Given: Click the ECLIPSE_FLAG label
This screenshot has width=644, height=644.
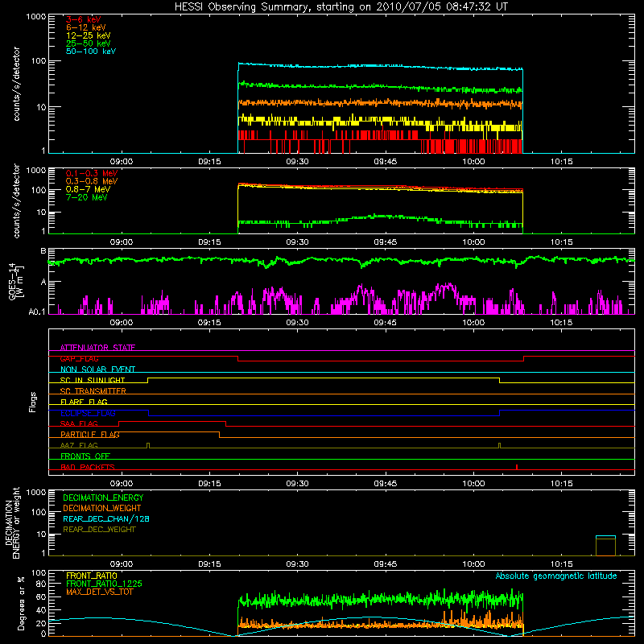Looking at the screenshot, I should pos(88,413).
